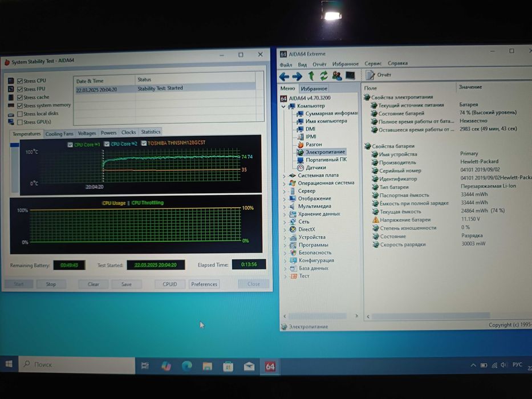Click the network icon in system tray

494,365
